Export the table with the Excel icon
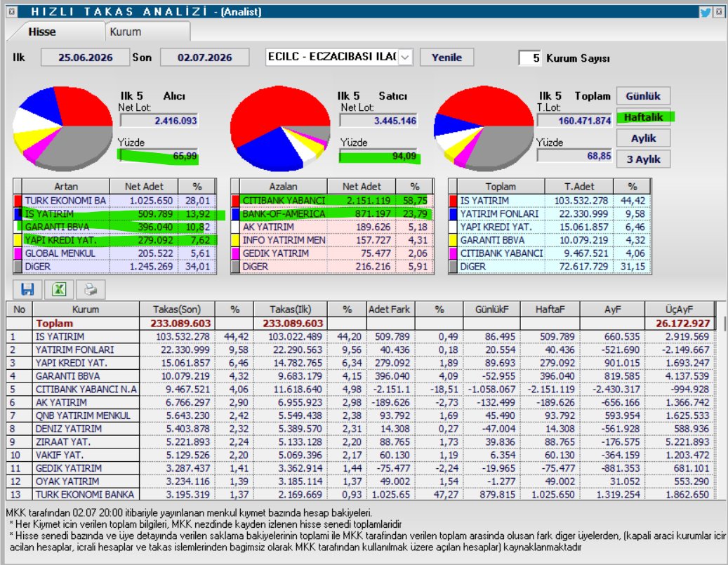 [x=59, y=290]
